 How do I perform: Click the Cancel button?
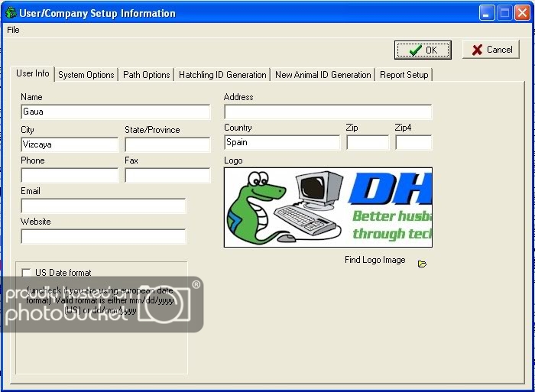(x=491, y=50)
